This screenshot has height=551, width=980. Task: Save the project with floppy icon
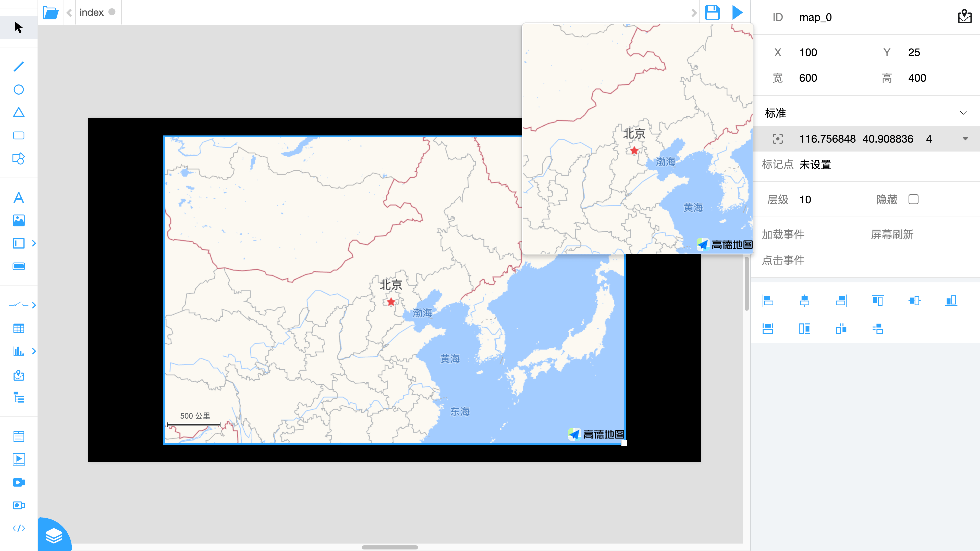click(x=712, y=12)
